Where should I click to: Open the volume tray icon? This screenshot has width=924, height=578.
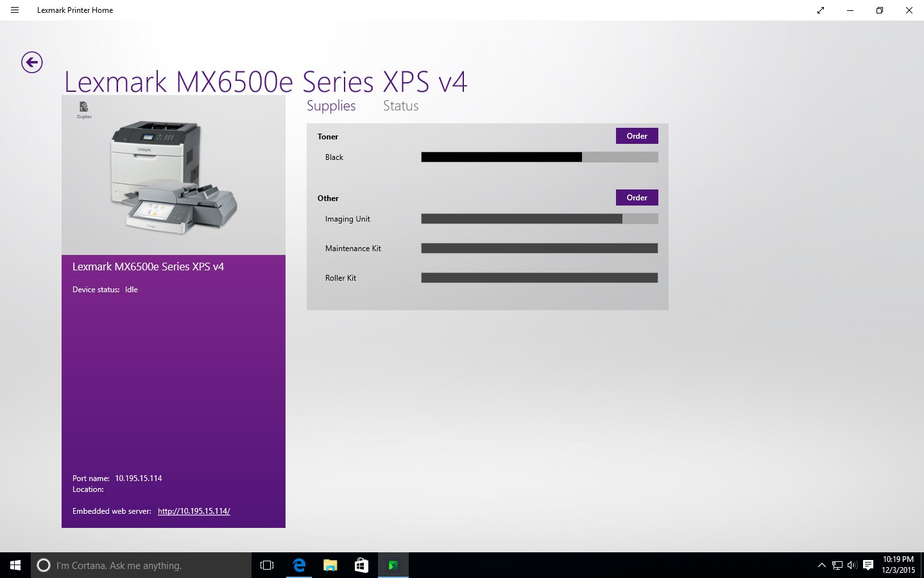pos(852,565)
